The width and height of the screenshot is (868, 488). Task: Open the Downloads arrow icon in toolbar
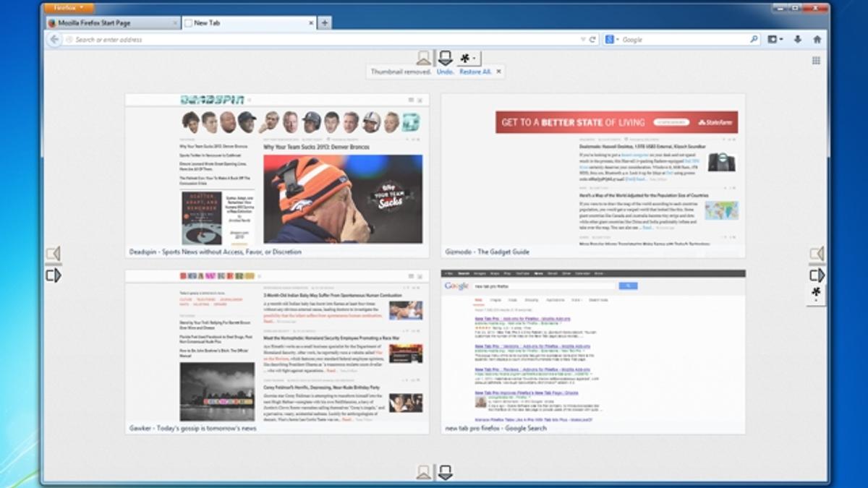point(798,40)
